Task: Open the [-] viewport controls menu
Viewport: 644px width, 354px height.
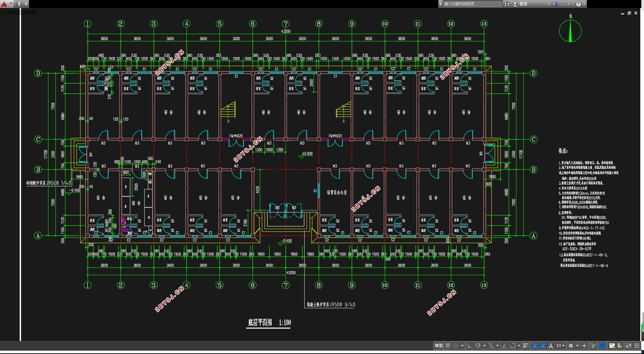Action: (x=3, y=12)
